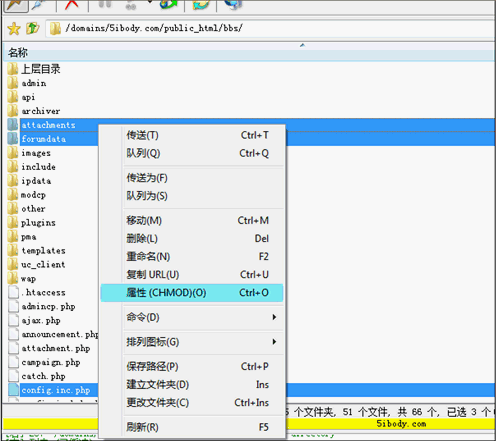Click the templates folder icon

pos(13,250)
